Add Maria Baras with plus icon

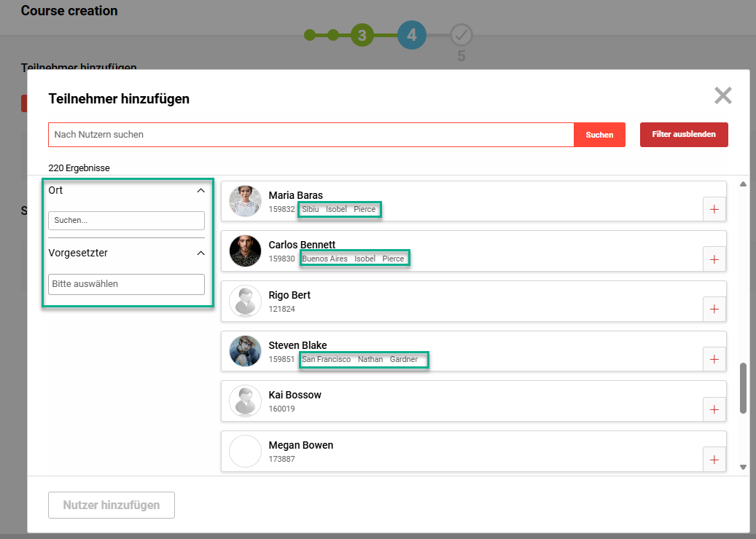(x=714, y=209)
